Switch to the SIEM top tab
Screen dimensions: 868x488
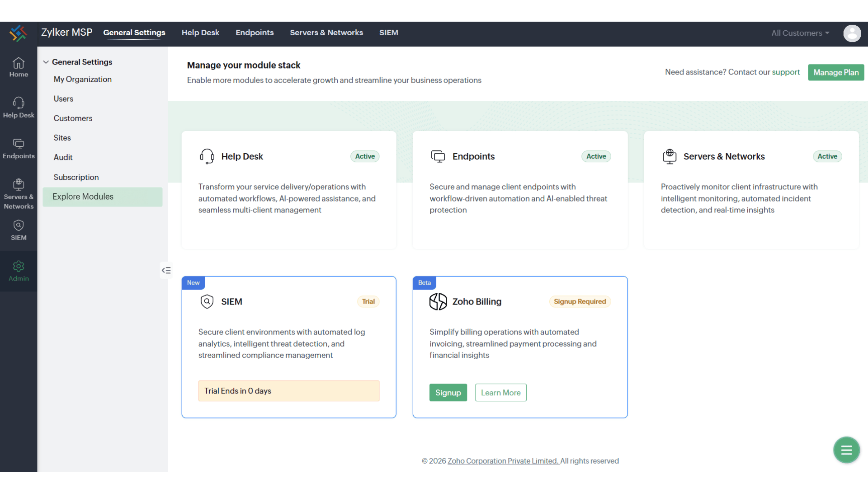point(389,33)
